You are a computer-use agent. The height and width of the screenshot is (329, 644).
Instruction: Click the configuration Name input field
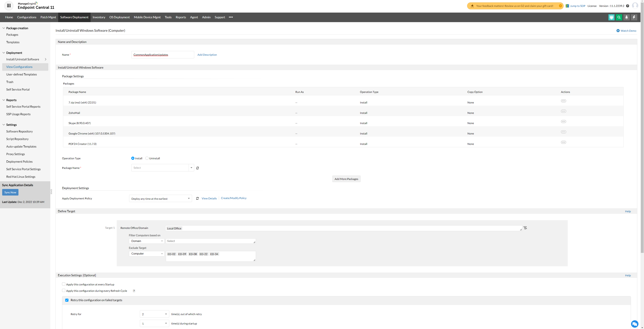coord(163,55)
